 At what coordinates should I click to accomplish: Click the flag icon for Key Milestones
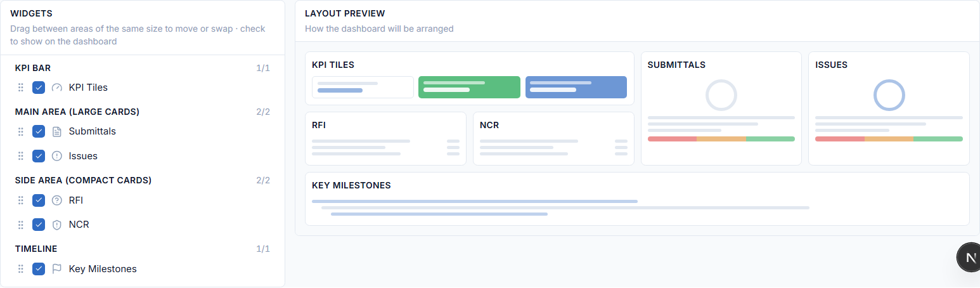coord(57,269)
